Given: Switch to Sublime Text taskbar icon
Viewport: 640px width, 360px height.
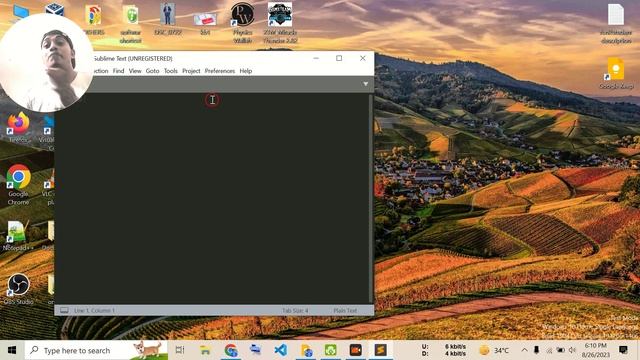Looking at the screenshot, I should tap(380, 350).
